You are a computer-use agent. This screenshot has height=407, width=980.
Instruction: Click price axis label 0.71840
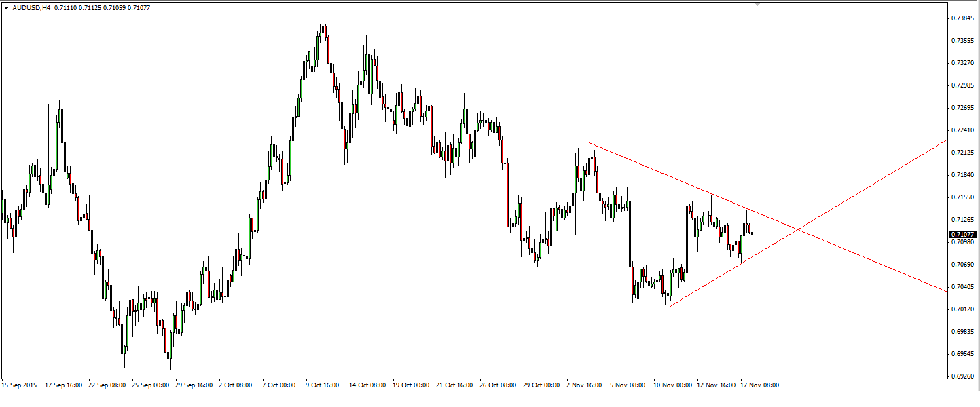click(x=963, y=174)
